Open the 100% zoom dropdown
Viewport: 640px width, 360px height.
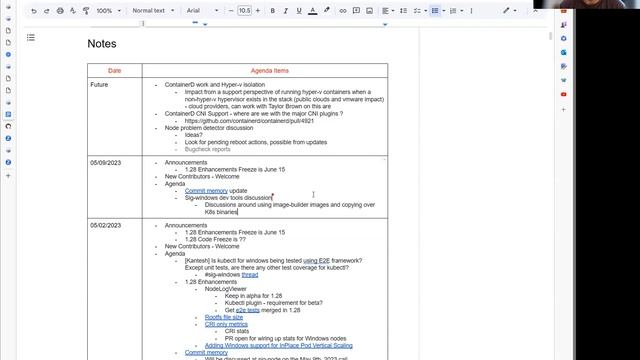pos(109,11)
